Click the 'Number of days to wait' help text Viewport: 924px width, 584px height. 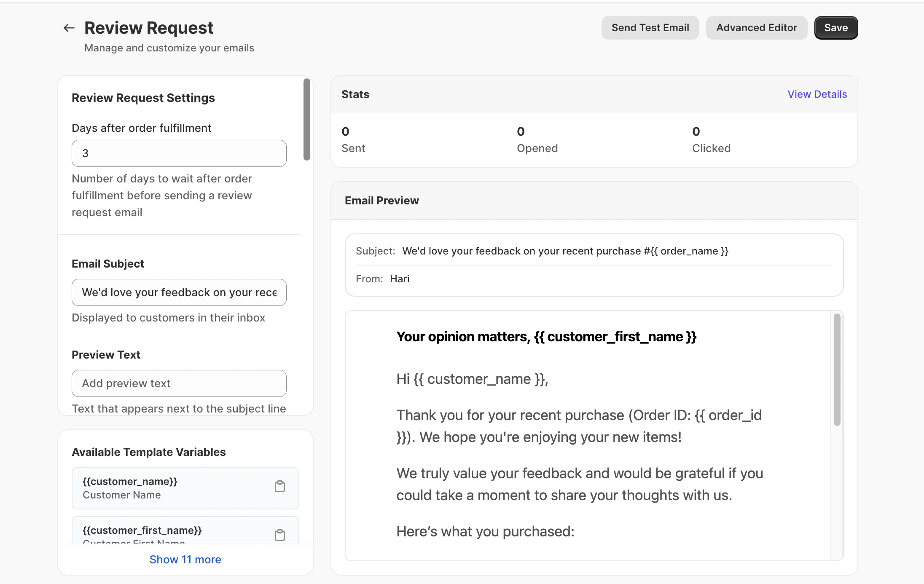162,196
